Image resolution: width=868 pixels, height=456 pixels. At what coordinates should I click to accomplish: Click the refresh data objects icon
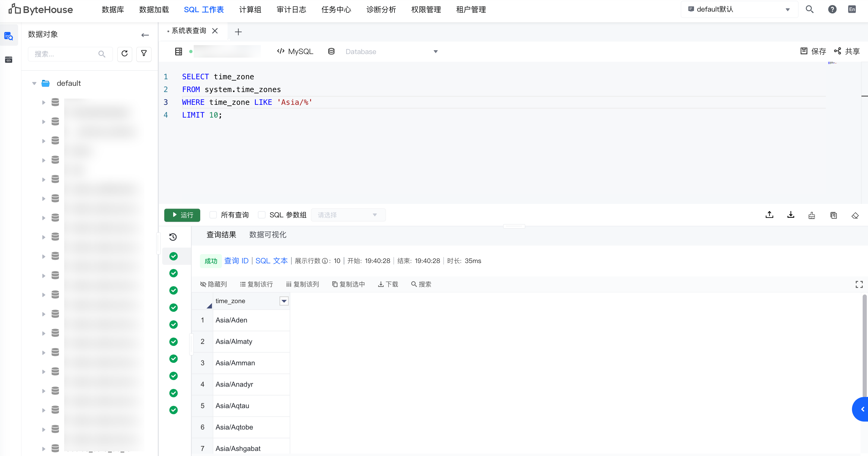pyautogui.click(x=124, y=53)
